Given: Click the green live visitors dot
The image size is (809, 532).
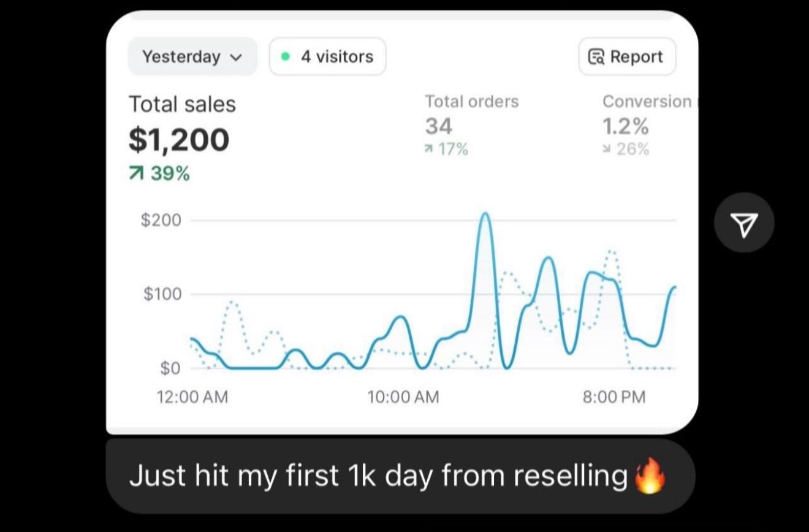Looking at the screenshot, I should point(285,56).
